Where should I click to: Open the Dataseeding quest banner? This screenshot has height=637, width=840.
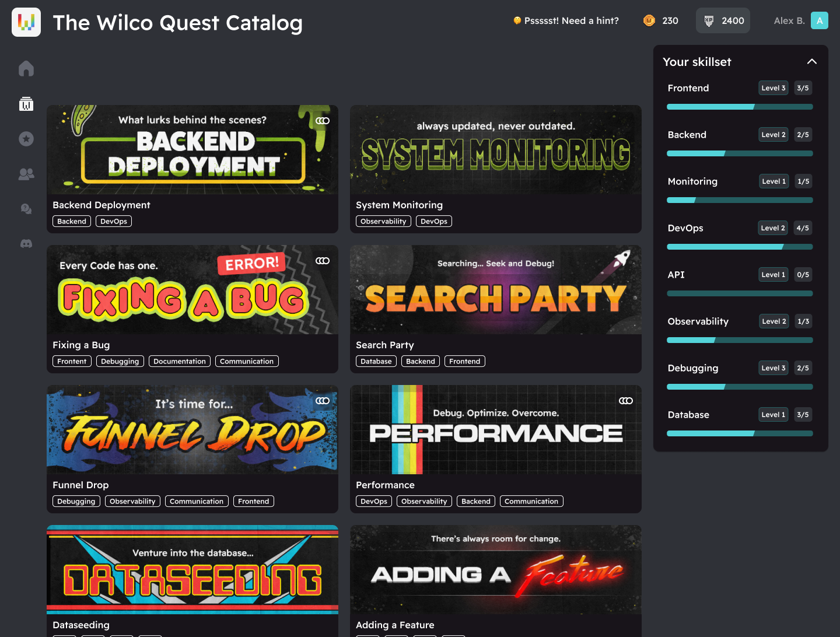click(192, 569)
